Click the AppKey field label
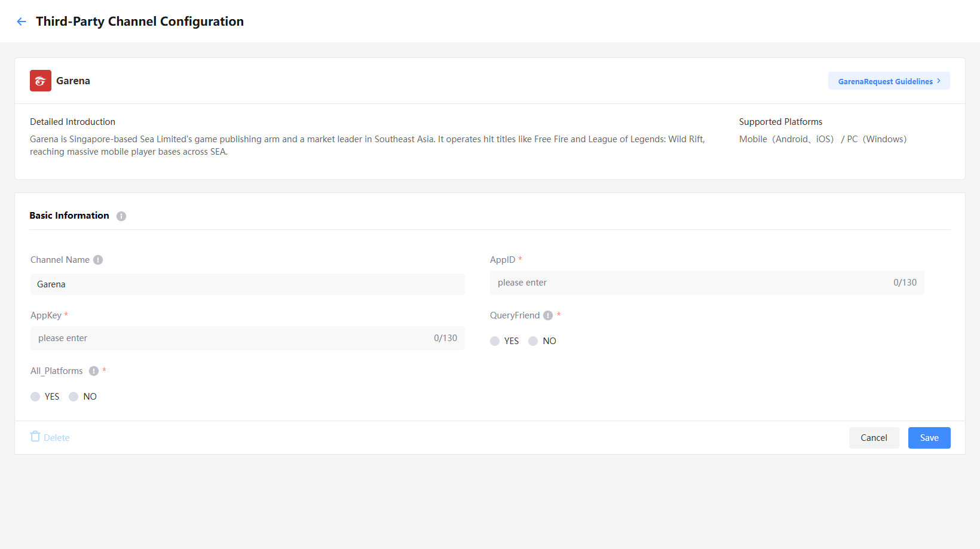 [x=46, y=315]
